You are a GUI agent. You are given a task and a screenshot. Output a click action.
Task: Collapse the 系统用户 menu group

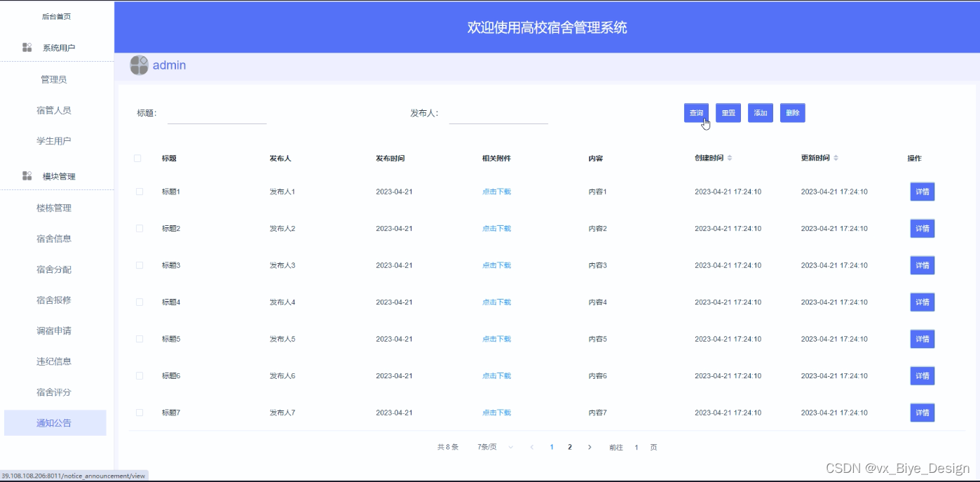pos(57,48)
